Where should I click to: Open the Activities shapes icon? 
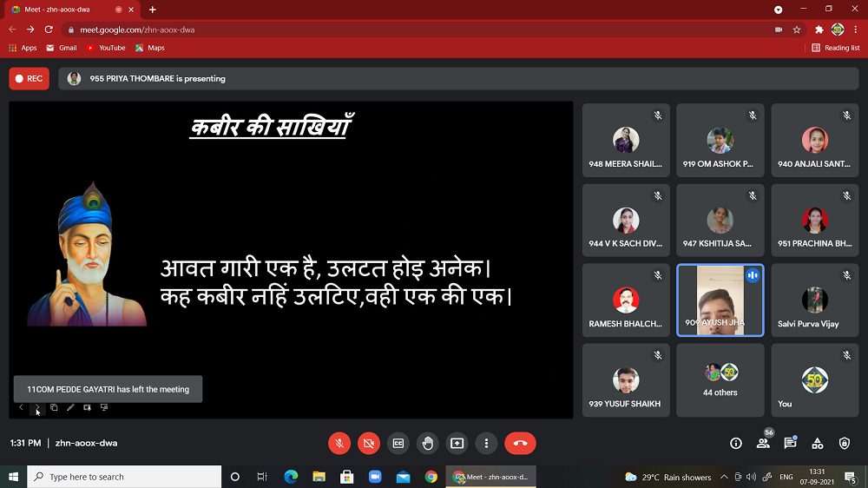pos(817,443)
